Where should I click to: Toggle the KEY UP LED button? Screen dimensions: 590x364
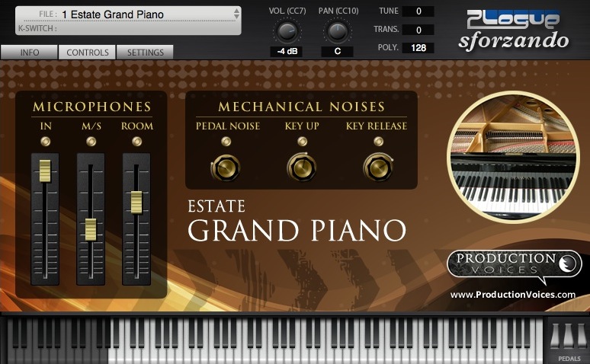tap(302, 142)
